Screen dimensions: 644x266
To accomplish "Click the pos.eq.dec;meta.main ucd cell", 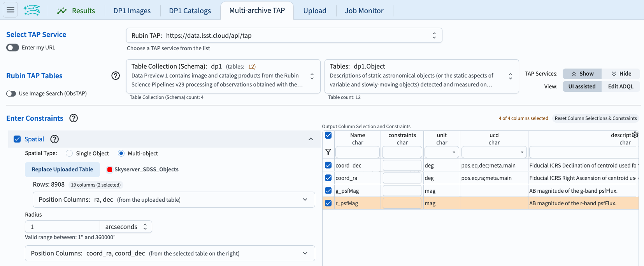I will tap(494, 166).
